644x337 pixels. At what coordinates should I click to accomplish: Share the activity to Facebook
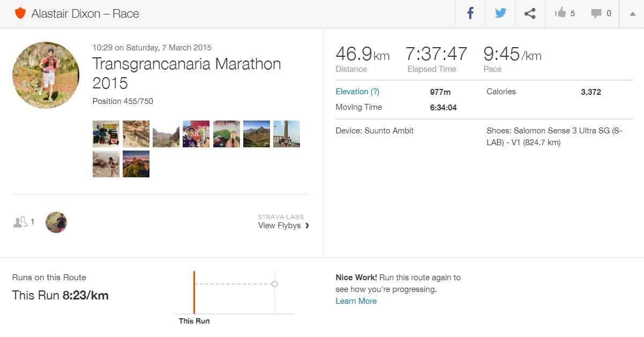point(470,13)
